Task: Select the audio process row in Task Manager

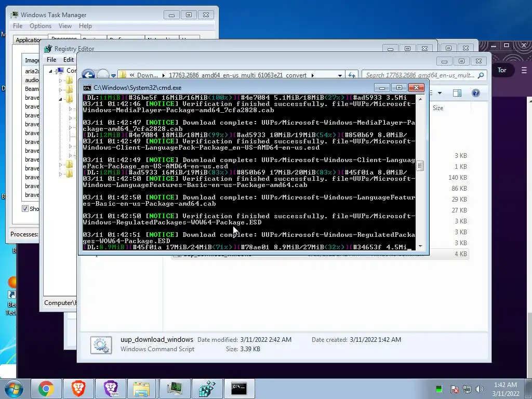Action: click(x=32, y=79)
